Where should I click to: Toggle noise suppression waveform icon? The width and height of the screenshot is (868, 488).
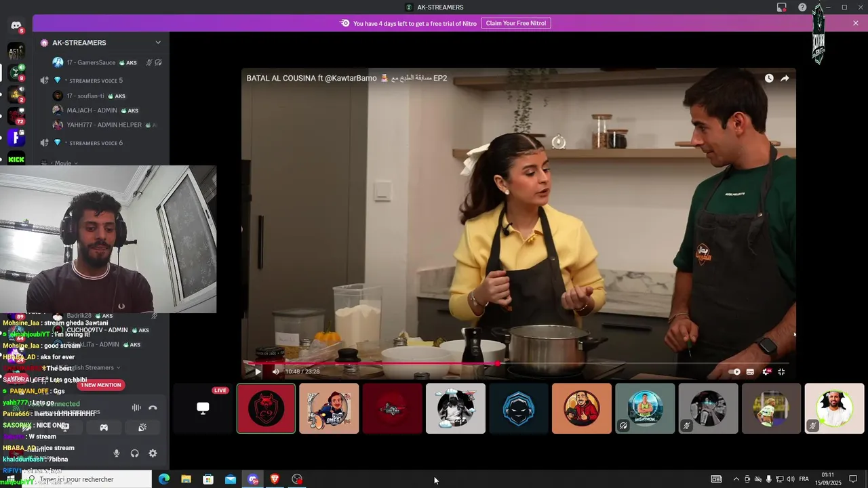point(136,407)
